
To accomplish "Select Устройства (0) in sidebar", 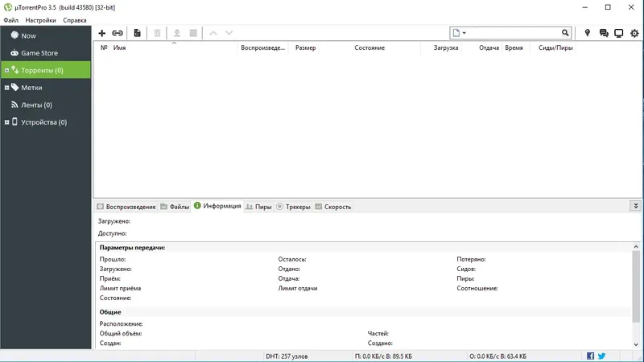I will tap(46, 122).
